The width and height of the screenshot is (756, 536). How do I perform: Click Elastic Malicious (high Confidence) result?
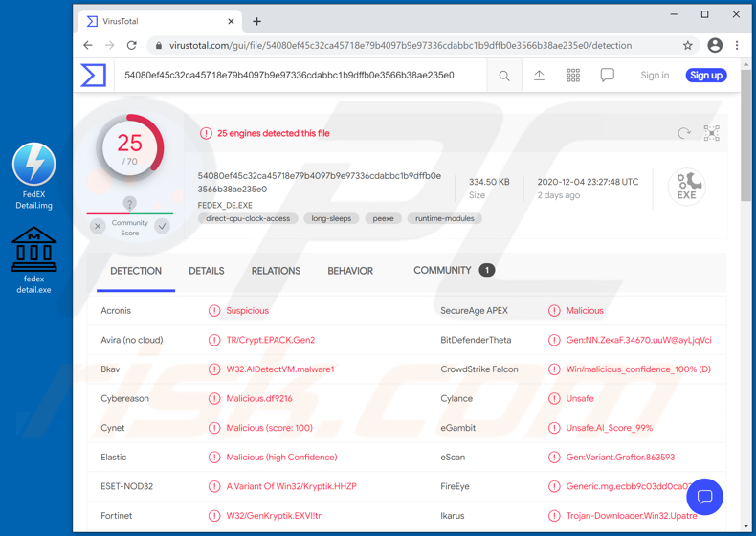(x=281, y=458)
